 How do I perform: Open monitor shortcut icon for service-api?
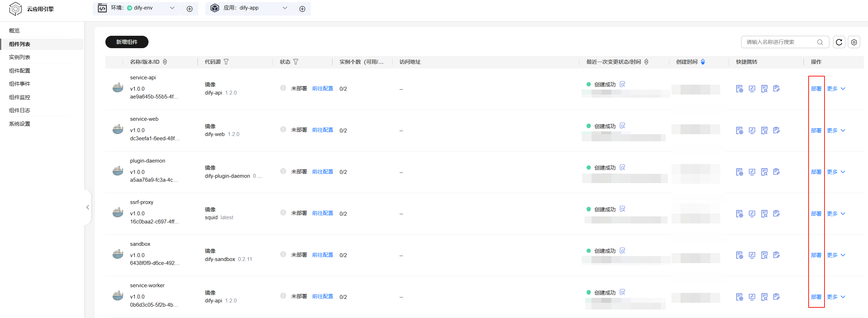click(x=752, y=89)
